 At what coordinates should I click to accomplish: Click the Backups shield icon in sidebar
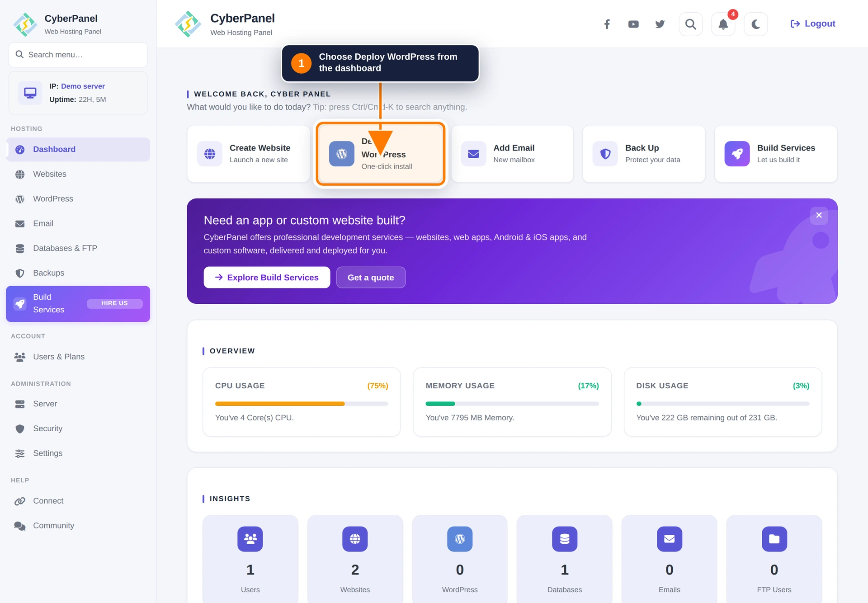(x=20, y=273)
